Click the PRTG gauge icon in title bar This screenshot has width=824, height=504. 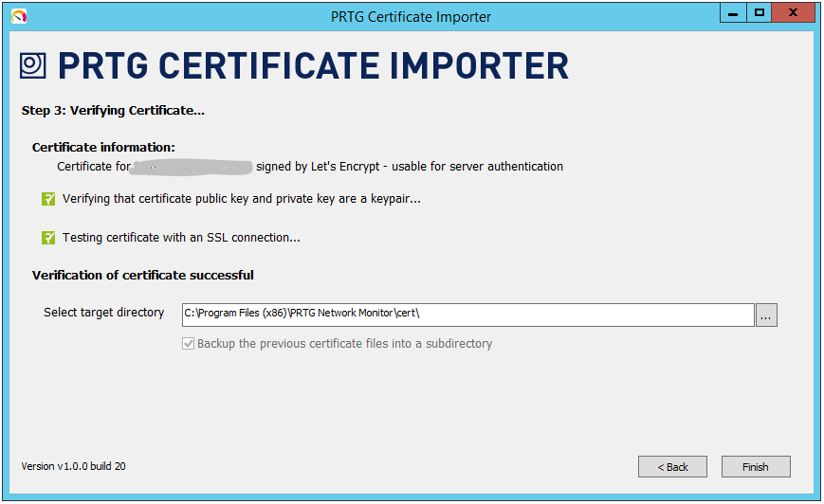point(19,17)
